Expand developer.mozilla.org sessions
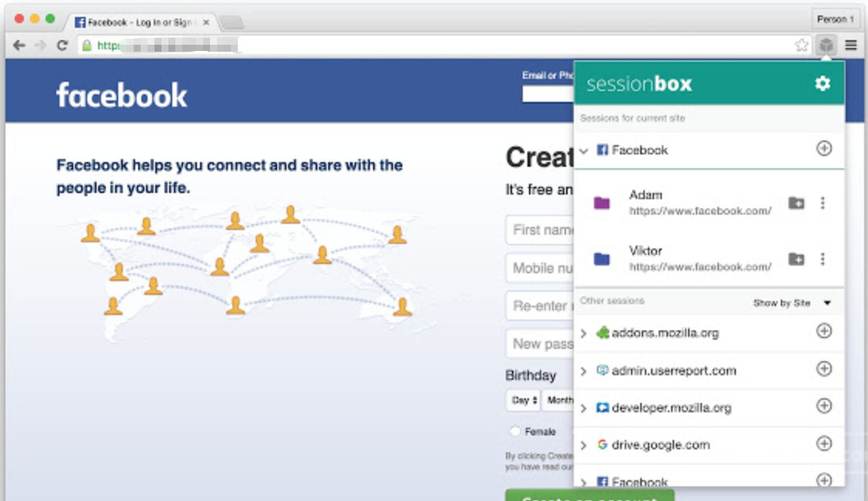 coord(584,408)
